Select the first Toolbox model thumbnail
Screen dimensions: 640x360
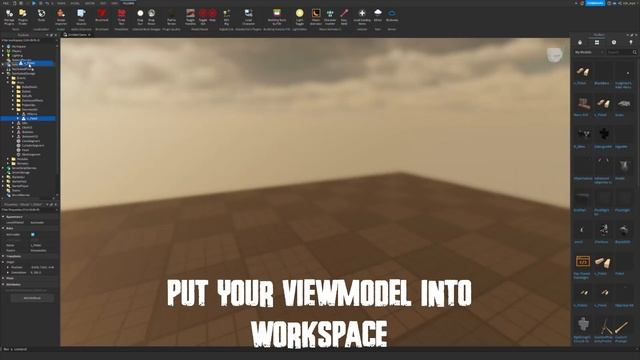pos(582,72)
